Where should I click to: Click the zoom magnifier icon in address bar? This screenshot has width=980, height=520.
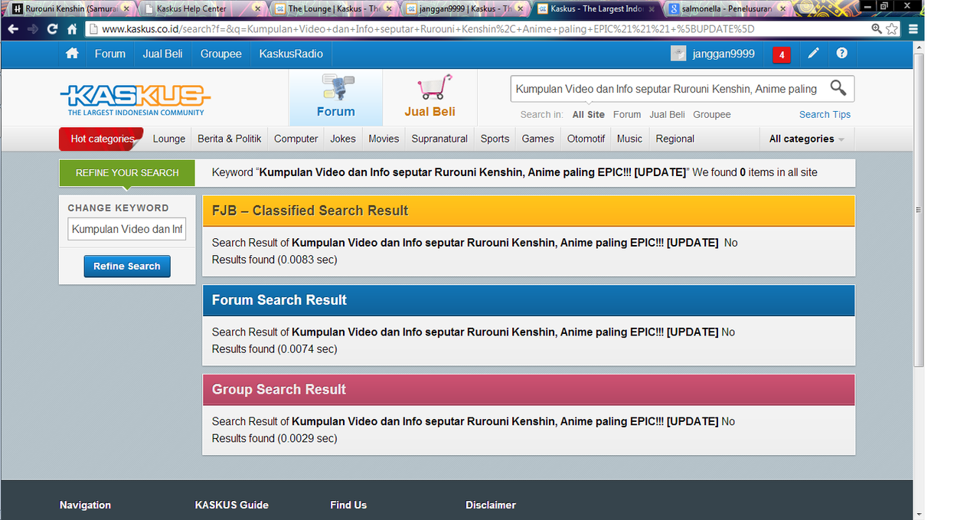[877, 29]
